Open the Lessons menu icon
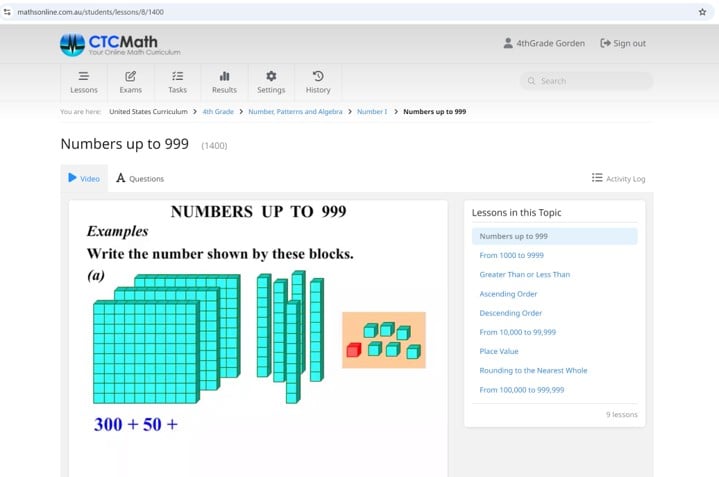 click(84, 76)
